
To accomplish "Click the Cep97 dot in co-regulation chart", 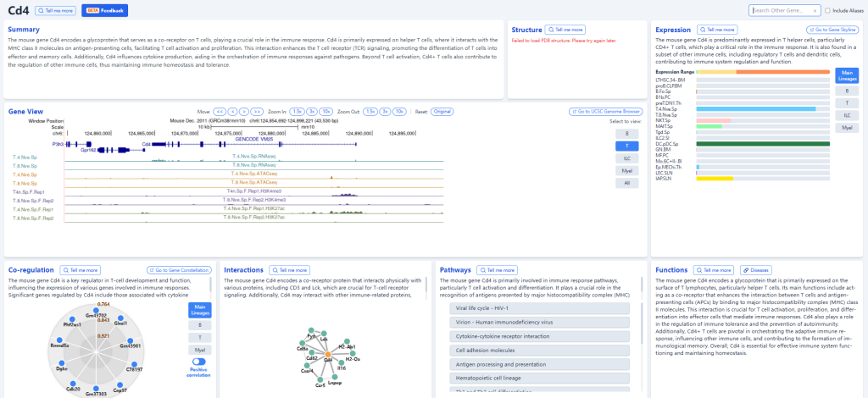I will (x=120, y=384).
